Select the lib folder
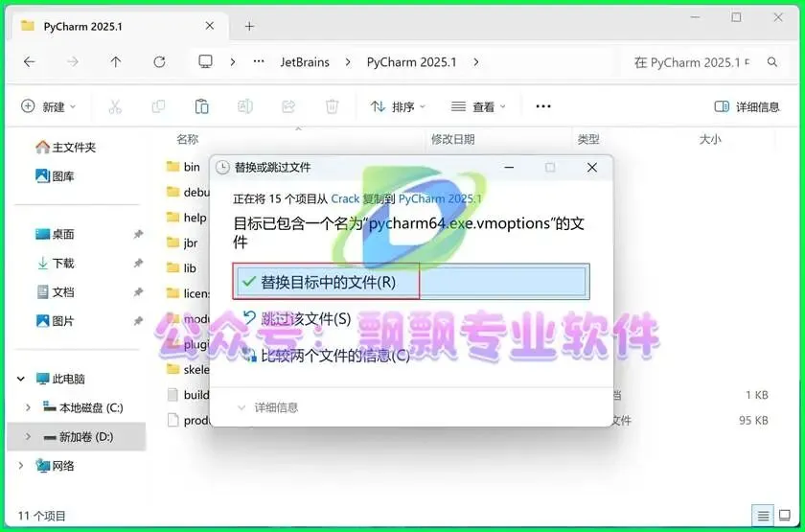 coord(182,268)
